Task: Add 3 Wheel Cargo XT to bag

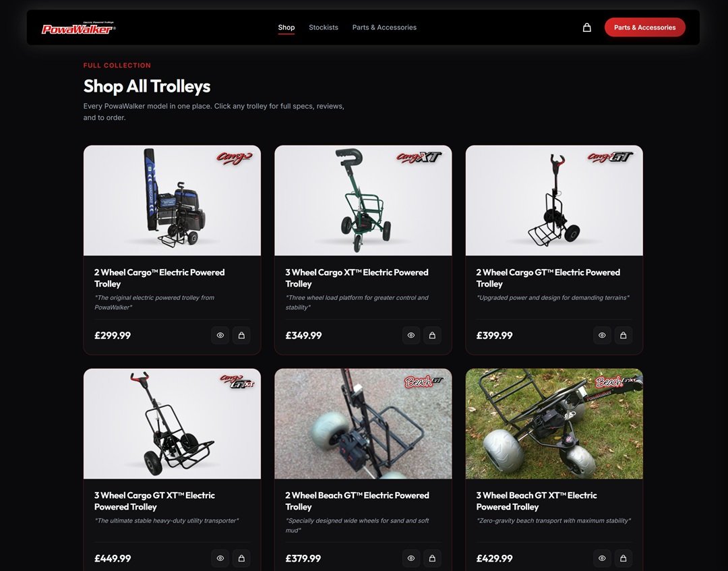Action: [x=432, y=335]
